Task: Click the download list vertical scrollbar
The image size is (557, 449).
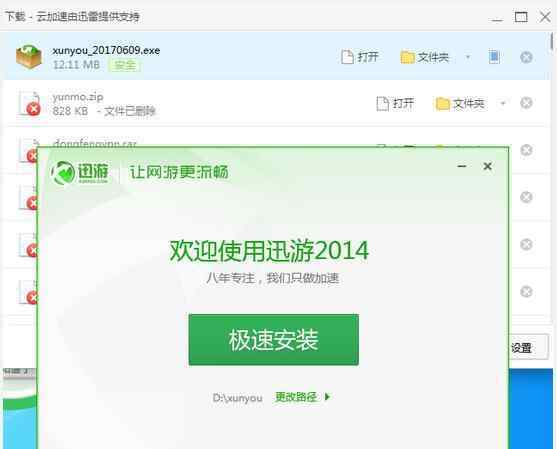Action: [551, 42]
